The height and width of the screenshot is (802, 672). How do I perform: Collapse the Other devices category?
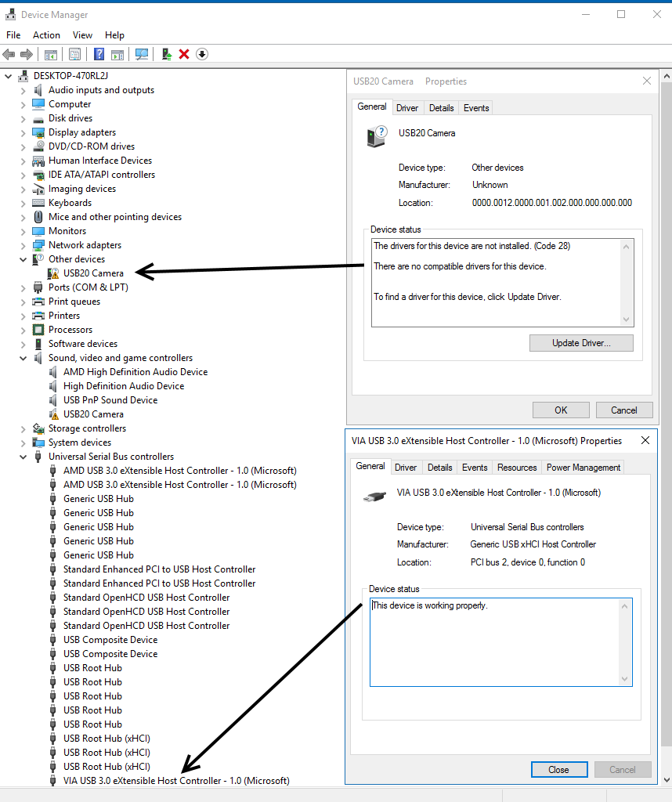(23, 259)
